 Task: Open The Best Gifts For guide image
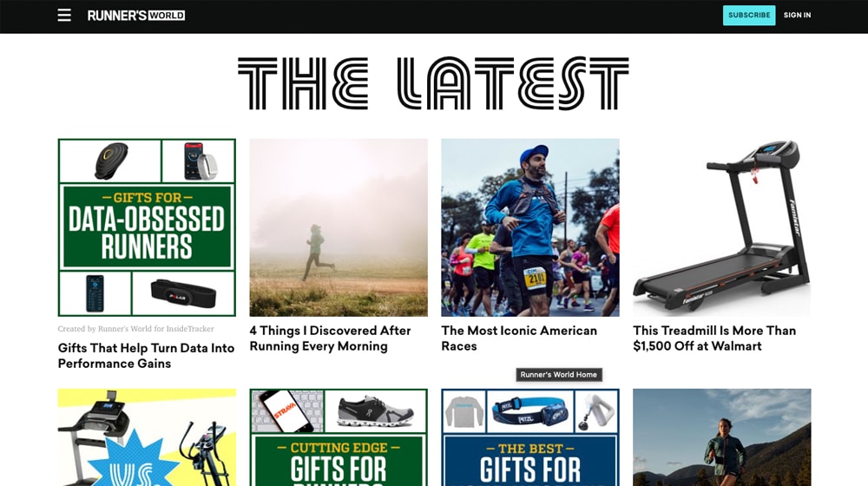[530, 437]
